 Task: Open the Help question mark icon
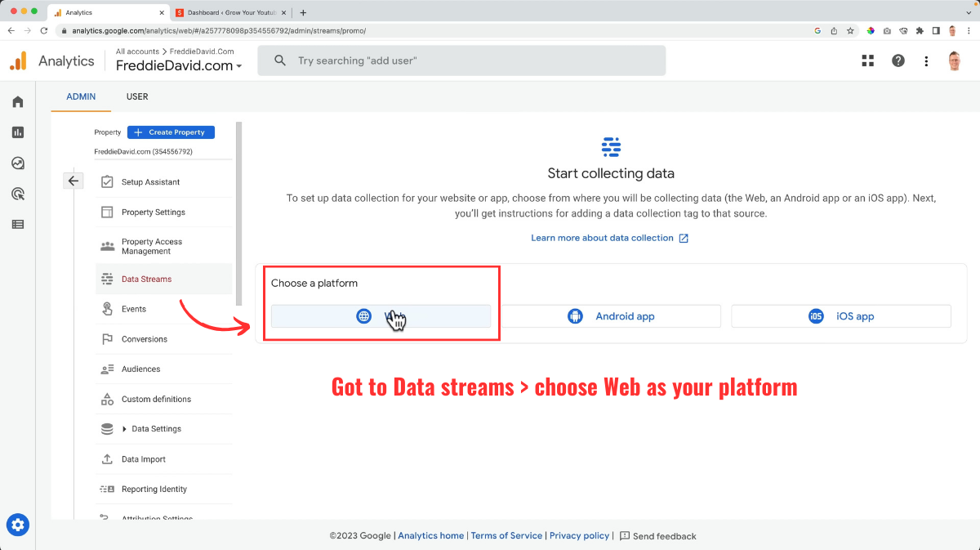pos(898,60)
